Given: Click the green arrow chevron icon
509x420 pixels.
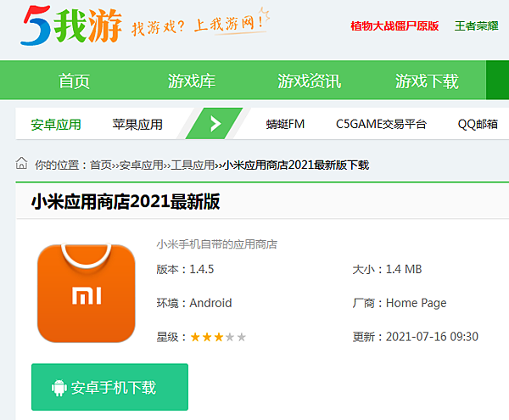Looking at the screenshot, I should (x=215, y=124).
